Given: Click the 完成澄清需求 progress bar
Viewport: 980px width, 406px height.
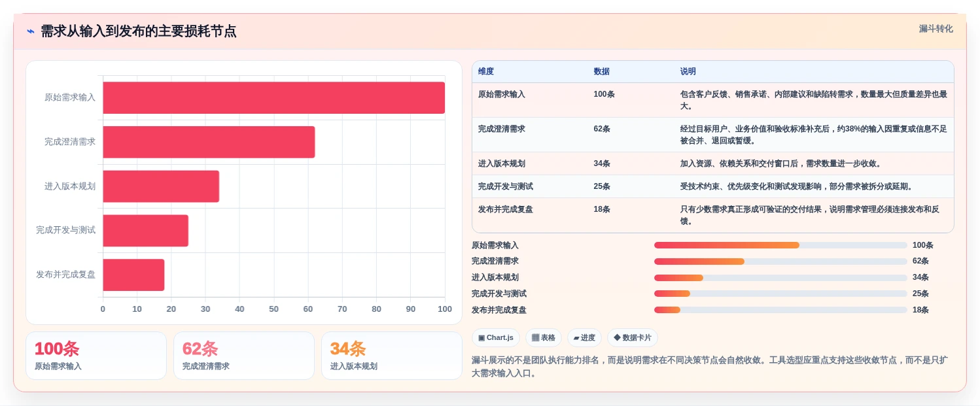Looking at the screenshot, I should (x=780, y=262).
